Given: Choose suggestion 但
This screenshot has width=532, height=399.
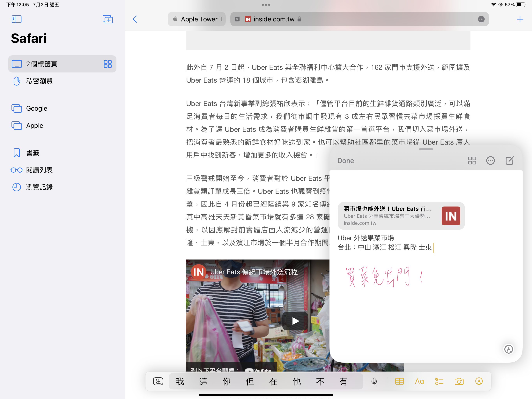Looking at the screenshot, I should click(x=250, y=381).
